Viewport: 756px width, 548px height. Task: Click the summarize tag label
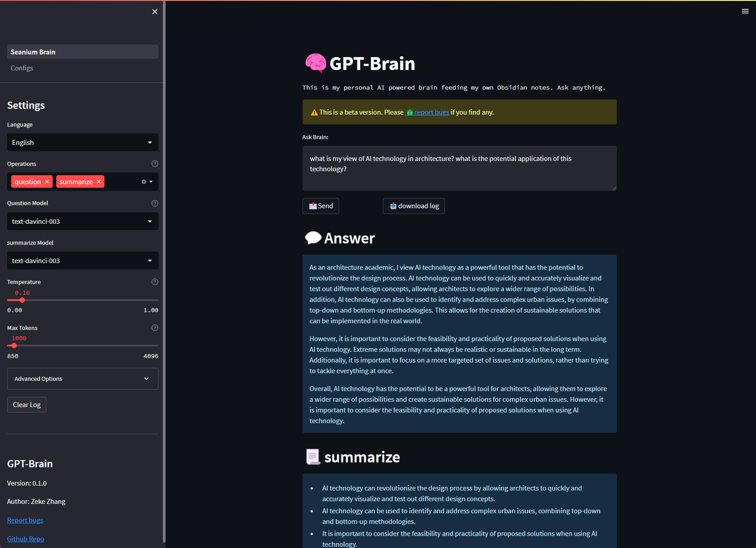click(76, 181)
